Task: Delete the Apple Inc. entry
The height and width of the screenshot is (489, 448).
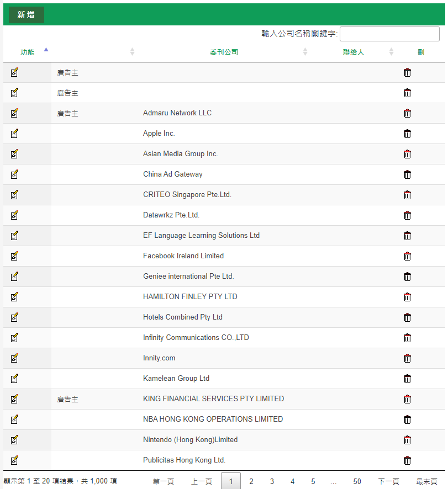Action: coord(407,134)
